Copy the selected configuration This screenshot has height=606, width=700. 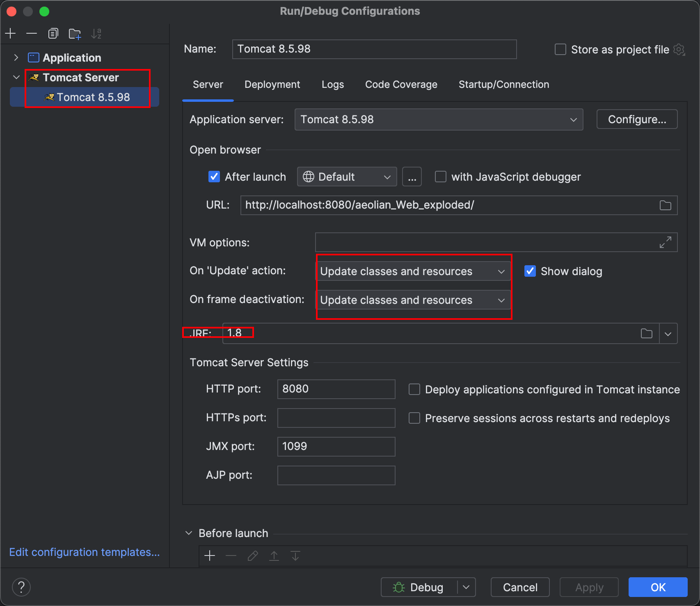[x=53, y=33]
